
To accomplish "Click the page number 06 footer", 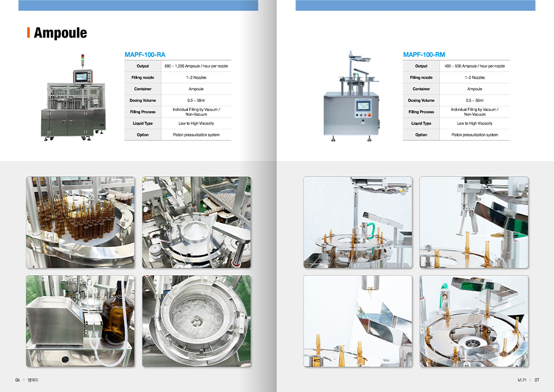I will coord(18,380).
